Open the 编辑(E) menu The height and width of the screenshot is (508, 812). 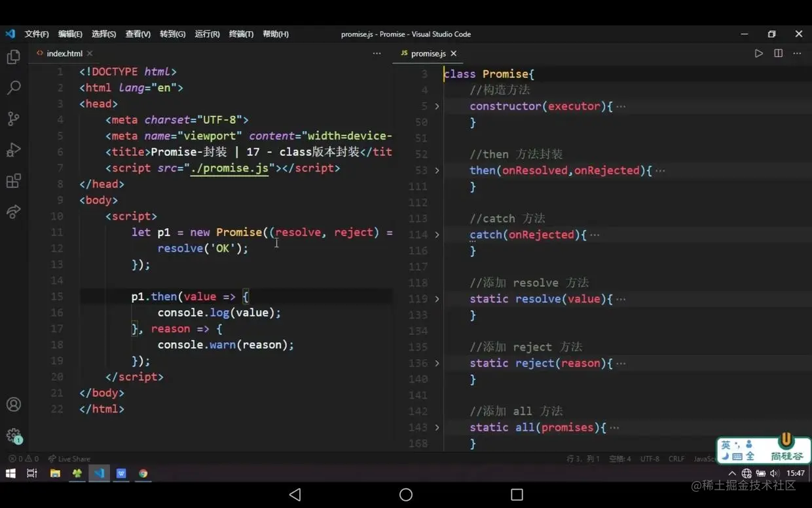point(70,34)
